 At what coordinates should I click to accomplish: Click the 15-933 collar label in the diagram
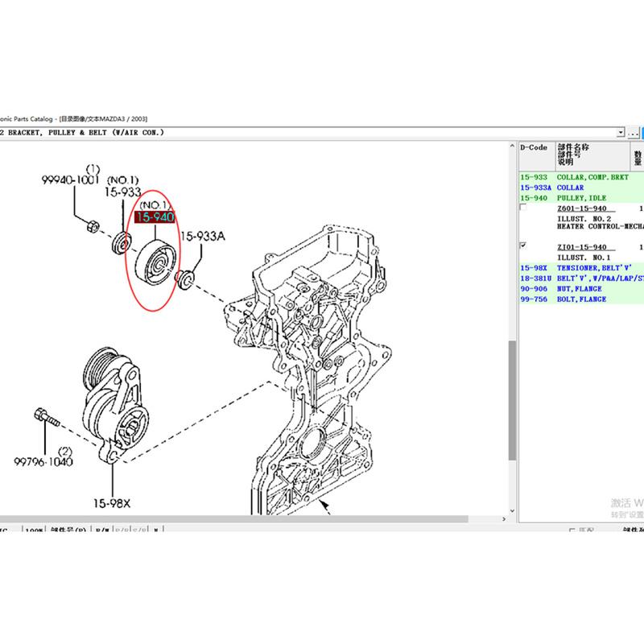(x=122, y=192)
